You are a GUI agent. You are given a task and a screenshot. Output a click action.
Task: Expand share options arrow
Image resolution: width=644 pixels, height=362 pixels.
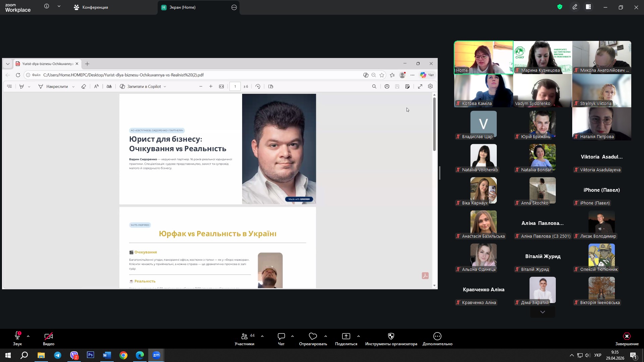(359, 336)
